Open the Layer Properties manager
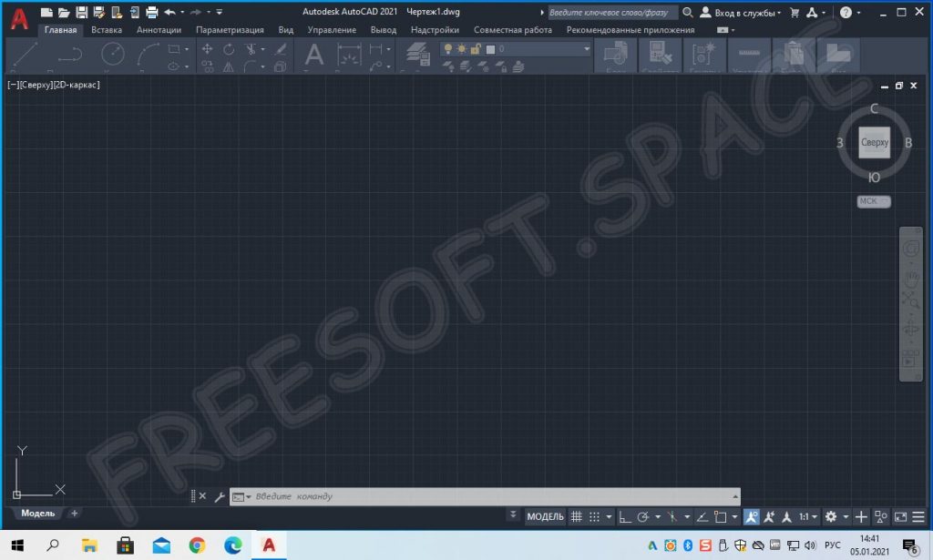 point(418,54)
